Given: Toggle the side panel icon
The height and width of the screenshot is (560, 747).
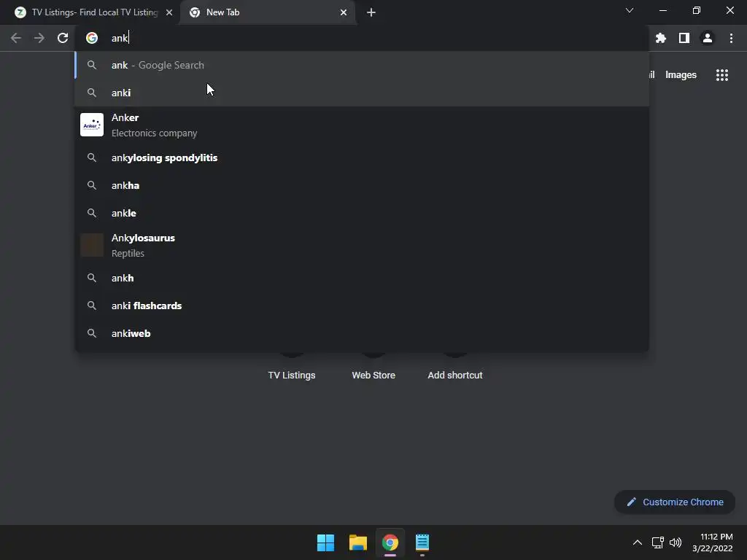Looking at the screenshot, I should click(684, 38).
